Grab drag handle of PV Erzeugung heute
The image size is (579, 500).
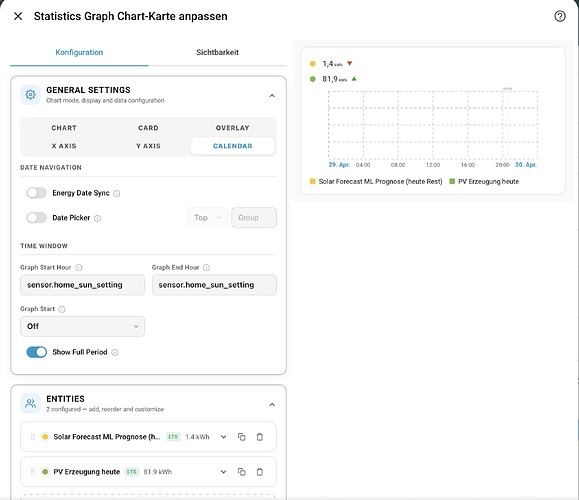[32, 472]
